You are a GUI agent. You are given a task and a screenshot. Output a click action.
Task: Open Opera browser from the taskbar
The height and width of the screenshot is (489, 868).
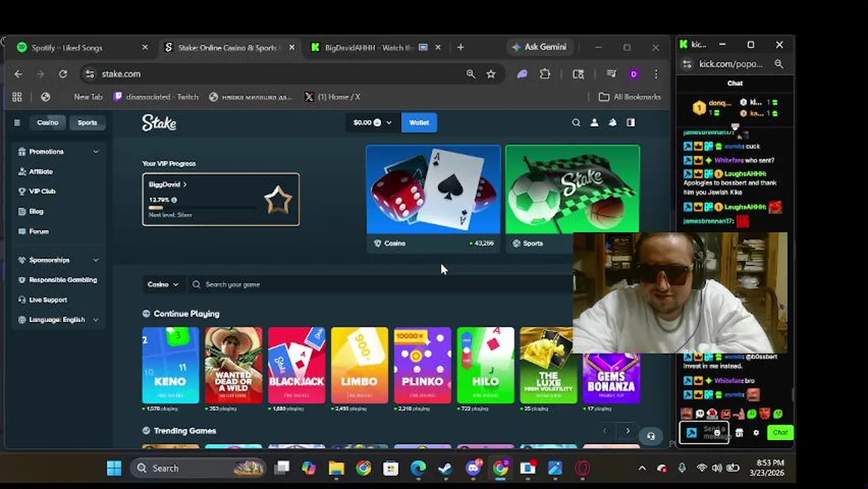(583, 468)
